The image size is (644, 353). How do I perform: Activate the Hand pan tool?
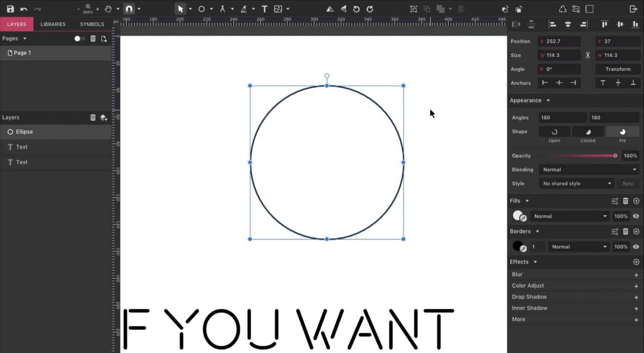pos(108,9)
